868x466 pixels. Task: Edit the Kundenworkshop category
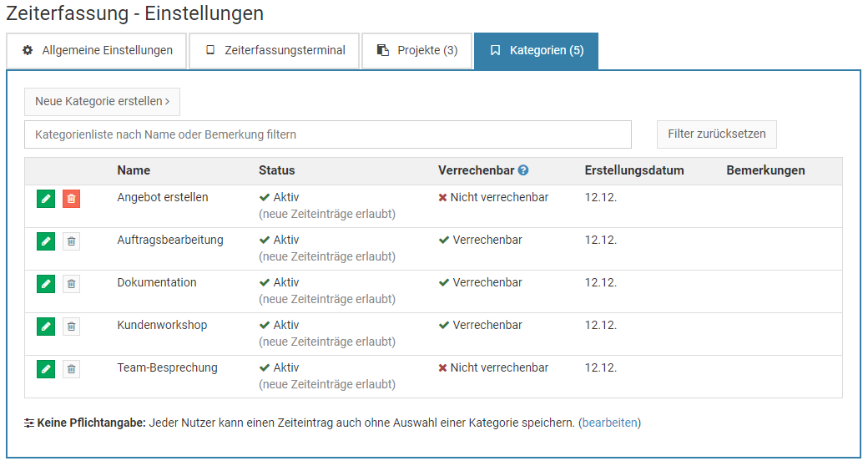click(46, 327)
